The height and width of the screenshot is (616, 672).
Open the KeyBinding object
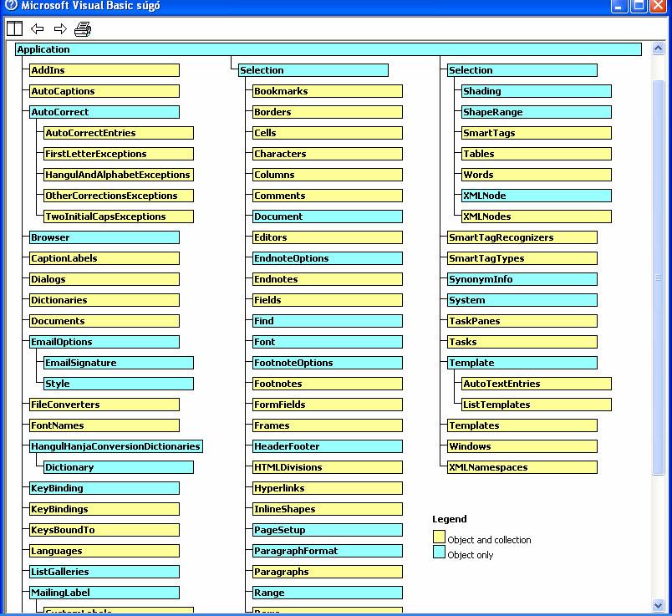tap(104, 488)
